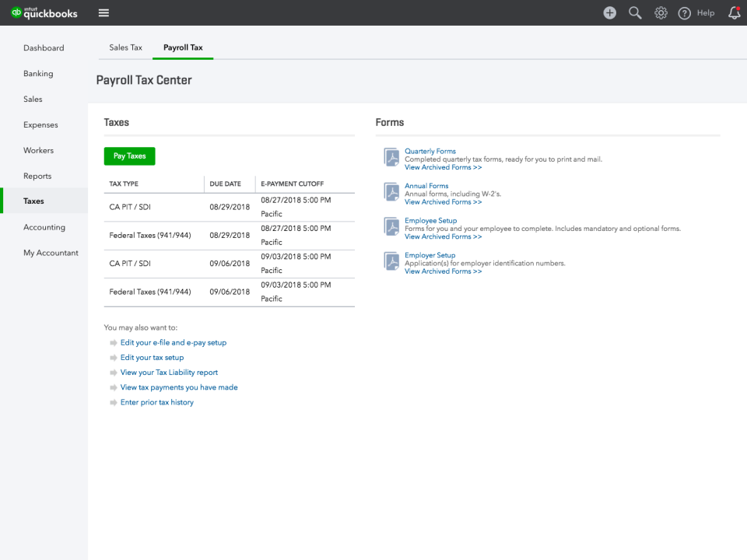Select the Payroll Tax tab
The height and width of the screenshot is (560, 747).
pos(183,47)
